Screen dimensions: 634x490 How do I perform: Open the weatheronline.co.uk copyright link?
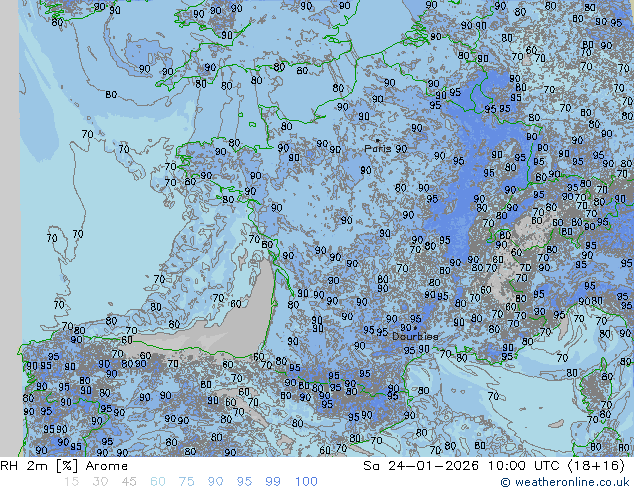564,482
